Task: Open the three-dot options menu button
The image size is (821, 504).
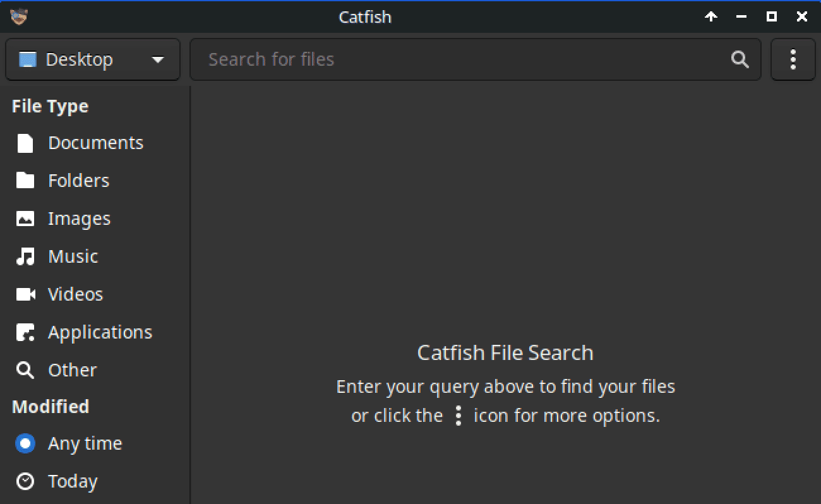Action: pyautogui.click(x=793, y=59)
